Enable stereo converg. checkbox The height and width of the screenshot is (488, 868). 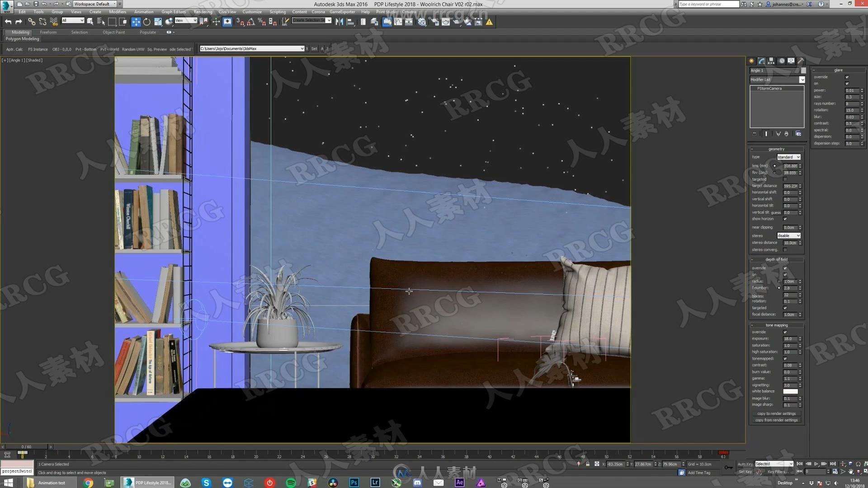tap(785, 250)
